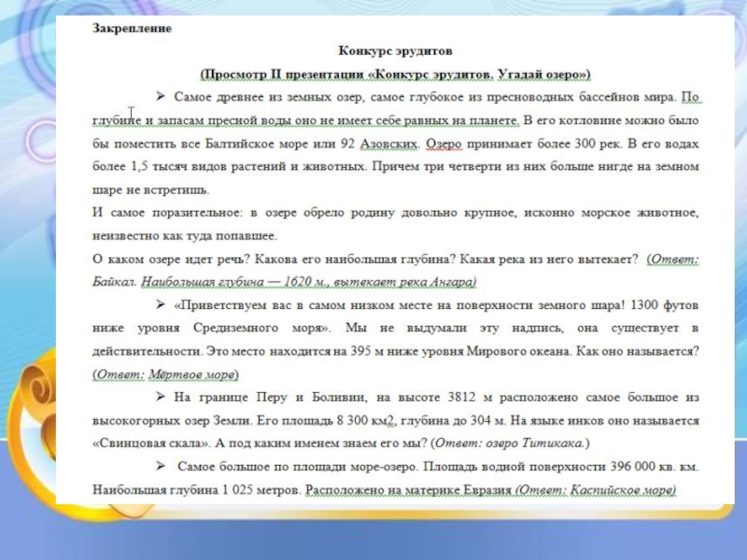Click the underlined subtitle «Просмотр II презентации»
The image size is (747, 560).
coord(284,75)
